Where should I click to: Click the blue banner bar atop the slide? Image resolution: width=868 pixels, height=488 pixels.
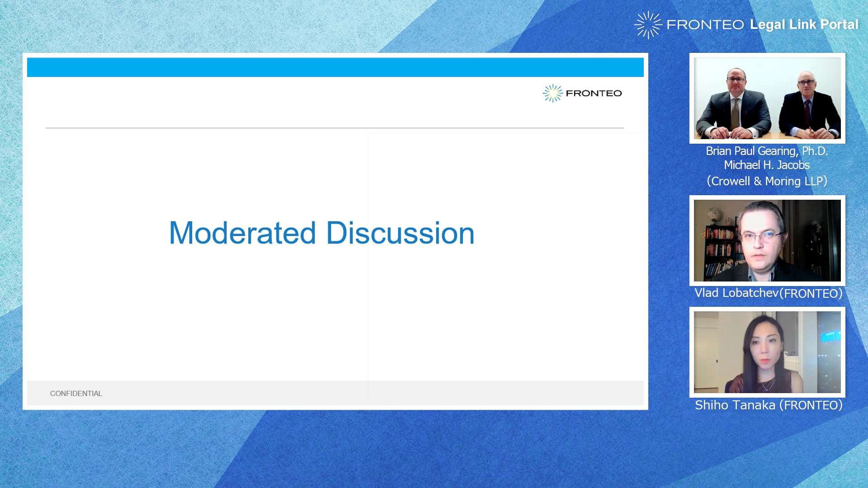point(335,67)
